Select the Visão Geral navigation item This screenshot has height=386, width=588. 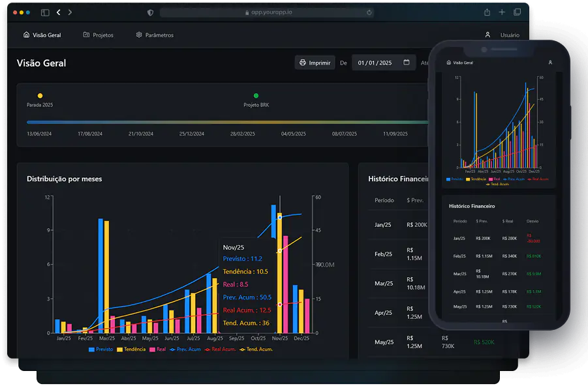pyautogui.click(x=42, y=35)
